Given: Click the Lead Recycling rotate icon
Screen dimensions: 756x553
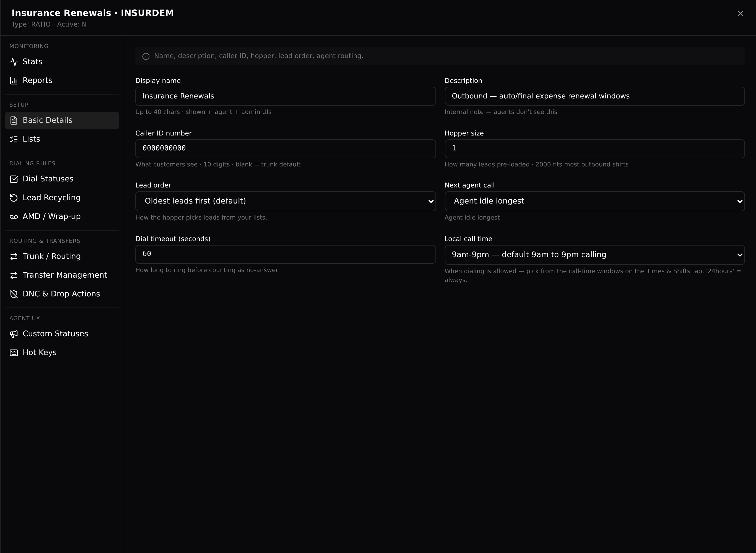Looking at the screenshot, I should coord(14,197).
